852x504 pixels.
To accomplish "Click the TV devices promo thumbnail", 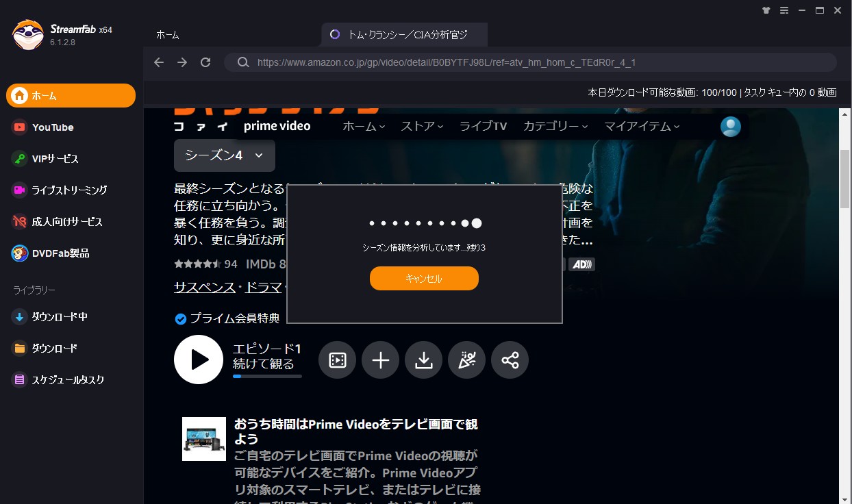I will tap(204, 439).
